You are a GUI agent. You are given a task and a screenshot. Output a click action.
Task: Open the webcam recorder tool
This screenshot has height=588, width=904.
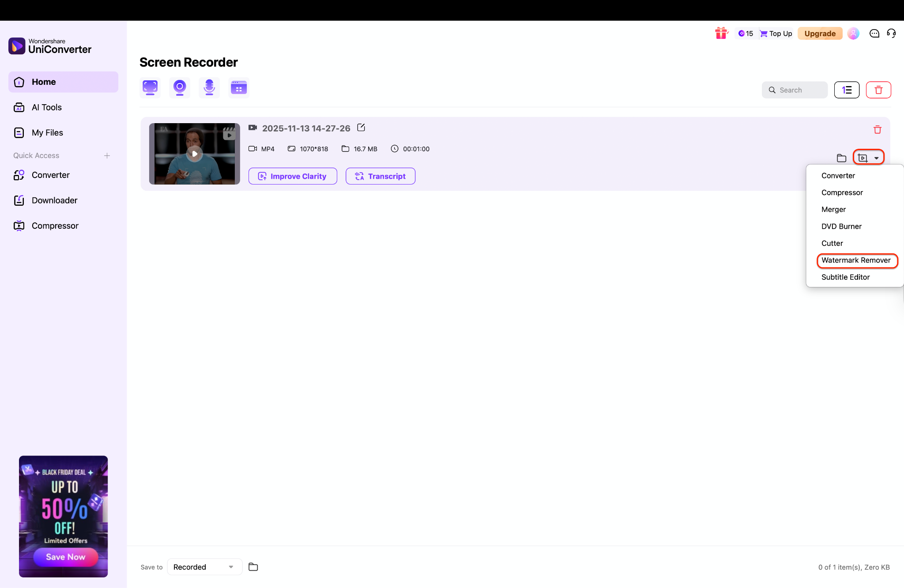point(179,87)
